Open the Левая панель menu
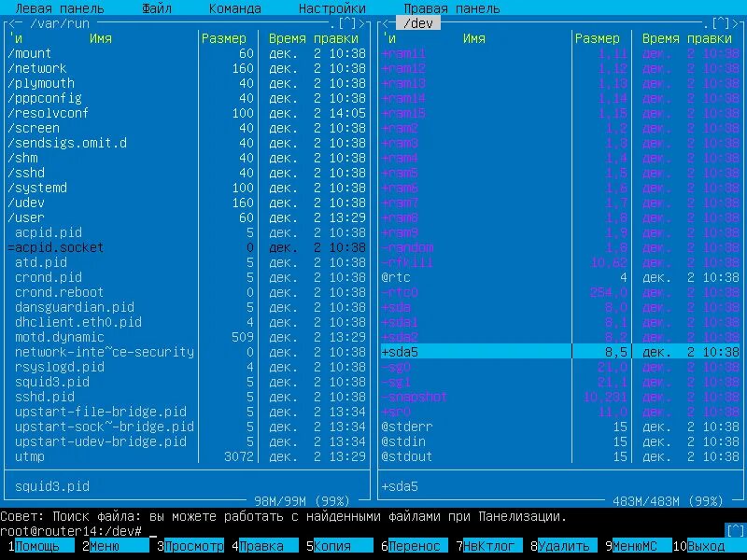Image resolution: width=747 pixels, height=560 pixels. 60,8
